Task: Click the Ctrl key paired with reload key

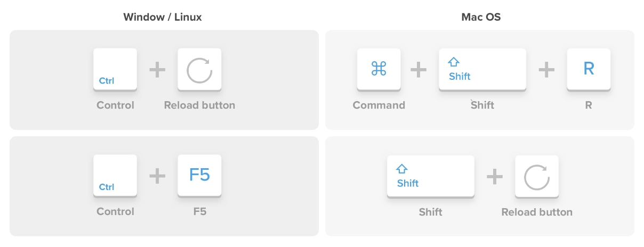Action: point(115,70)
